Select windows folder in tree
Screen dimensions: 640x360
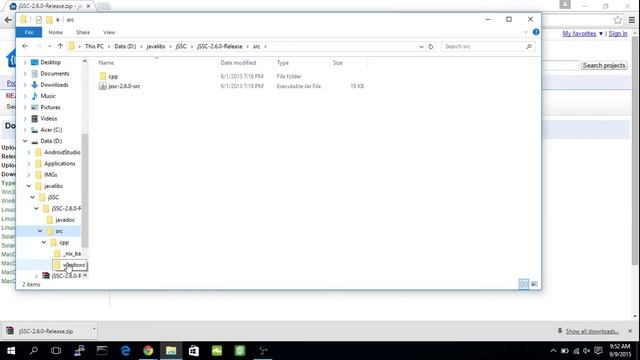[74, 265]
